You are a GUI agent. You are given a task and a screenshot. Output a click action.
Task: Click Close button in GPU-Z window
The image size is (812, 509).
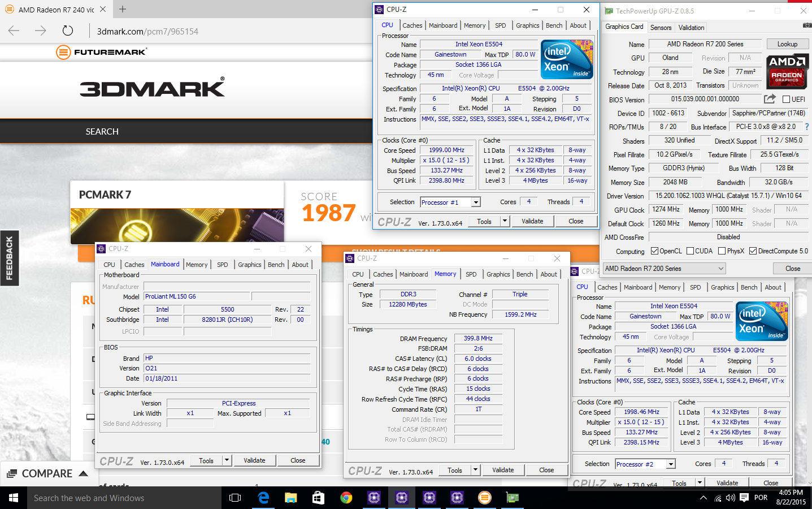point(793,269)
